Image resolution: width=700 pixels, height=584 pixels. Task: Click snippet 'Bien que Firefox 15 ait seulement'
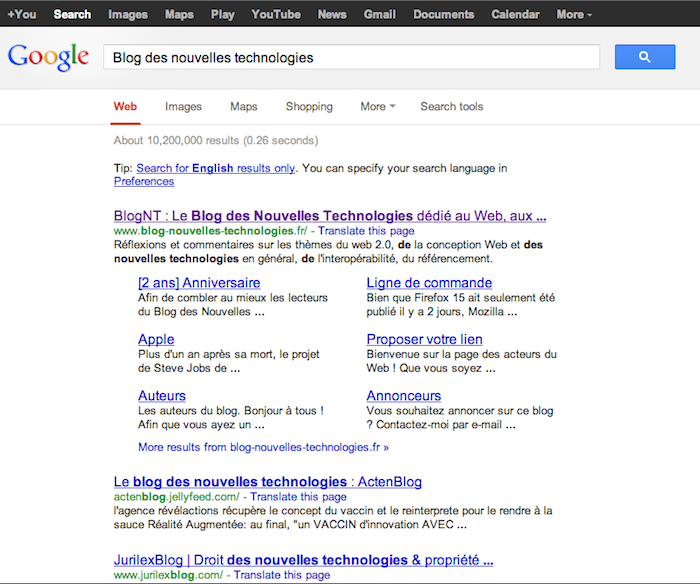(x=461, y=305)
